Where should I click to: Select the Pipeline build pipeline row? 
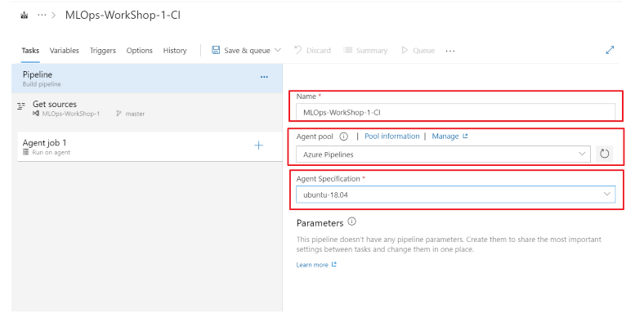[147, 78]
